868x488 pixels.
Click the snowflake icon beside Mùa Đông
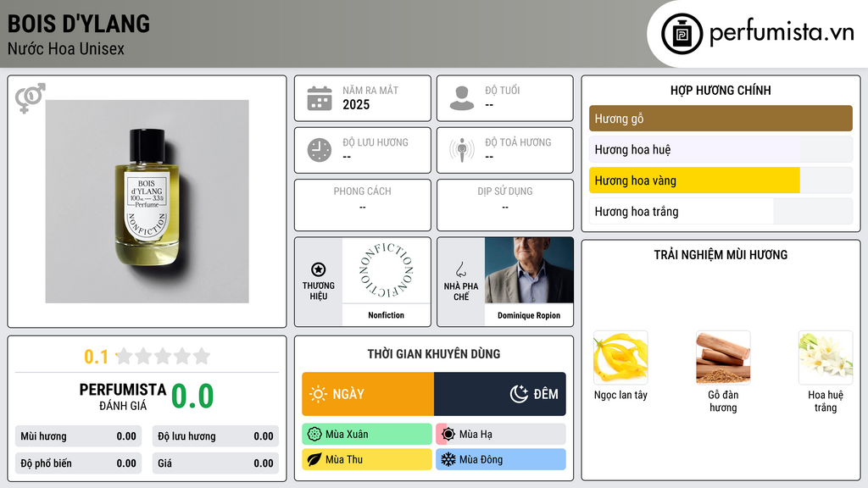click(448, 459)
